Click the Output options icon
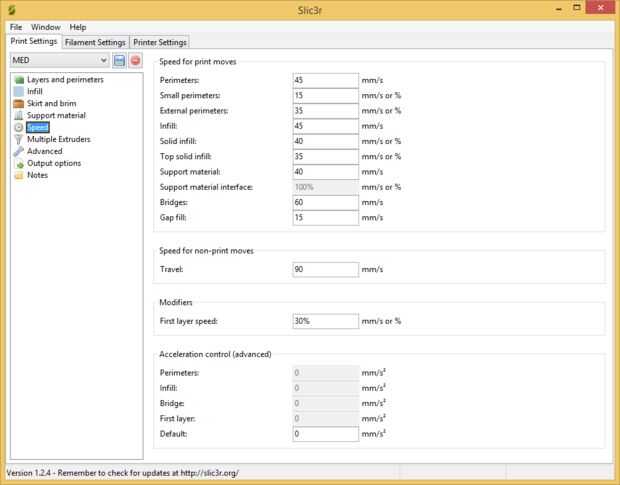This screenshot has width=620, height=485. (x=19, y=163)
